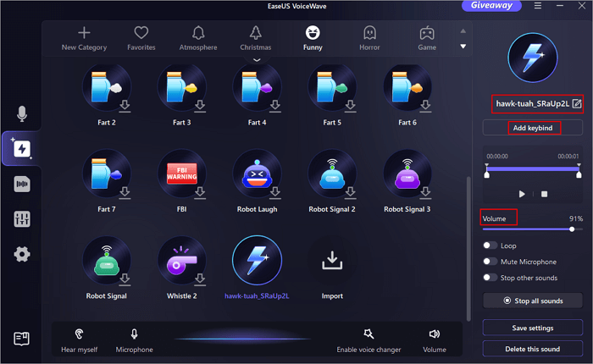
Task: Open the microphone voice changer sidebar icon
Action: coord(22,114)
